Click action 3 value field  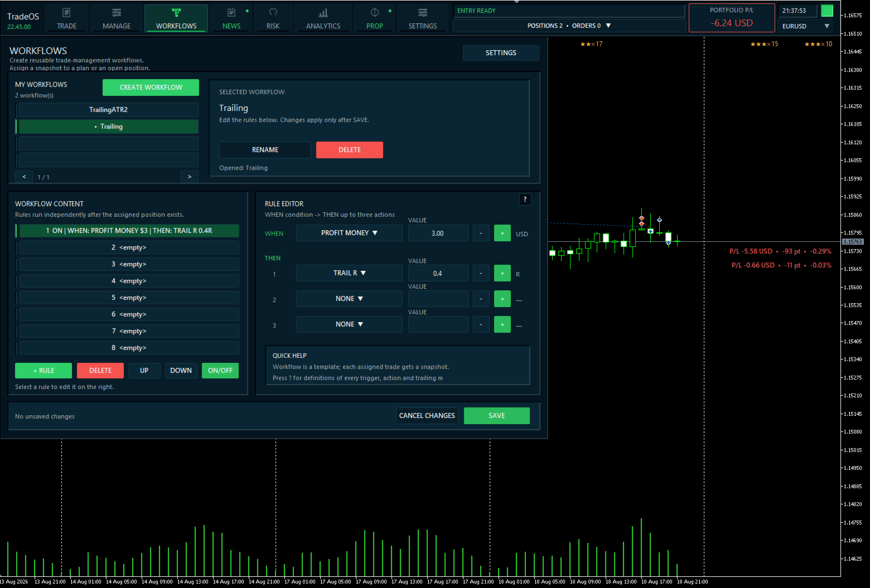pyautogui.click(x=438, y=324)
